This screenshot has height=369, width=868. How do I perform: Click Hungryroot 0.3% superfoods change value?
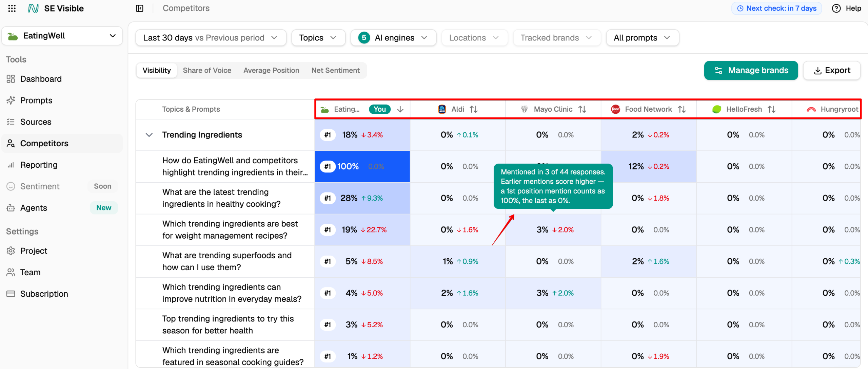tap(849, 261)
